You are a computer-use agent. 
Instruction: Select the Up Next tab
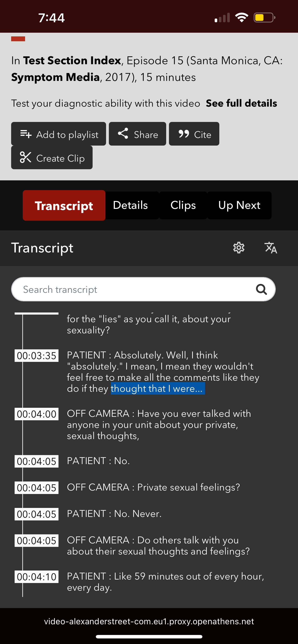click(x=239, y=205)
